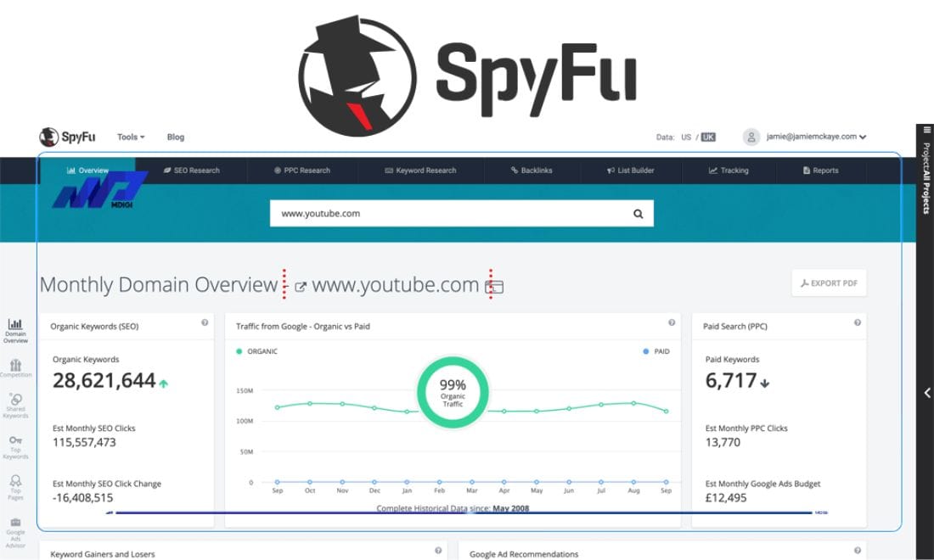Select the Competition icon in sidebar
This screenshot has height=560, width=934.
pyautogui.click(x=15, y=368)
